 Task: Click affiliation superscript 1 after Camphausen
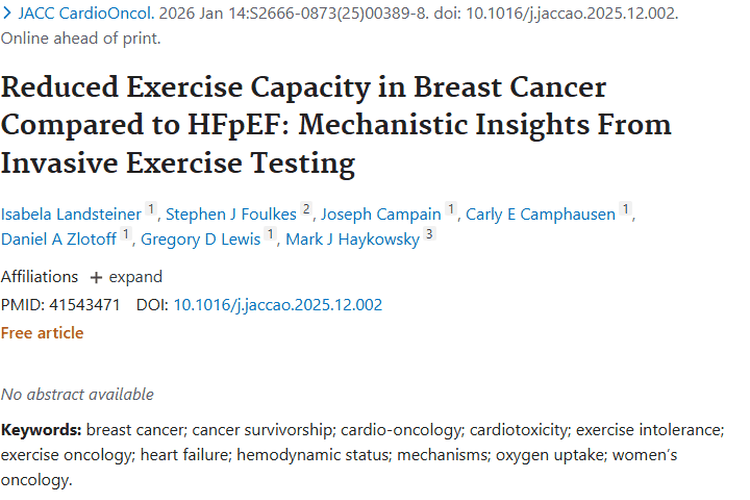click(x=625, y=209)
